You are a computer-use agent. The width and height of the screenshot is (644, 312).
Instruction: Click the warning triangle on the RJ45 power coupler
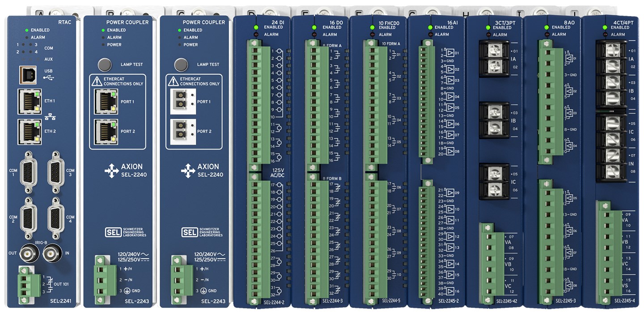click(97, 81)
